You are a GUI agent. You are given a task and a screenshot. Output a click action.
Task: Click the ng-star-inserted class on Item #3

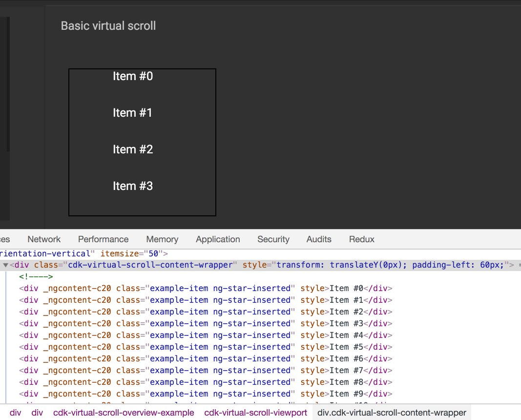click(x=252, y=323)
